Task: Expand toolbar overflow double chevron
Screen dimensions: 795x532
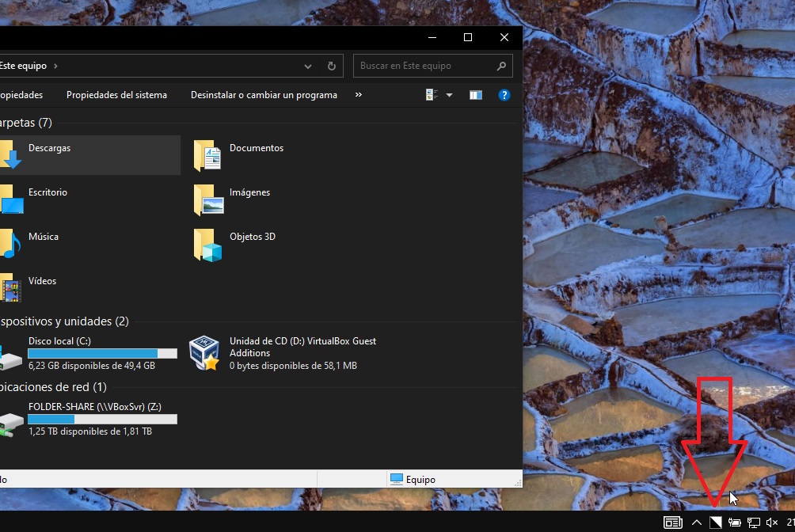Action: (x=358, y=95)
